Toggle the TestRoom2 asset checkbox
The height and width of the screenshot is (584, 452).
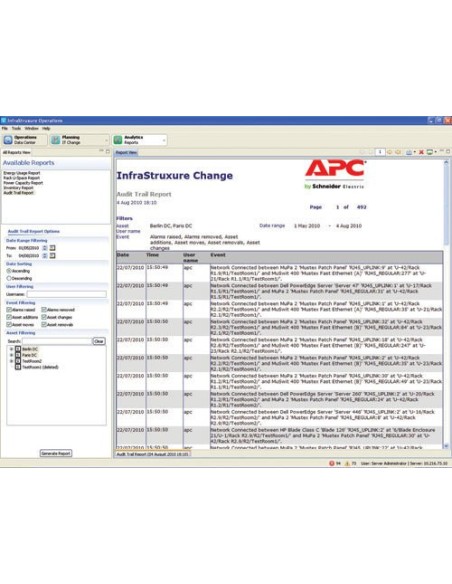tap(18, 361)
